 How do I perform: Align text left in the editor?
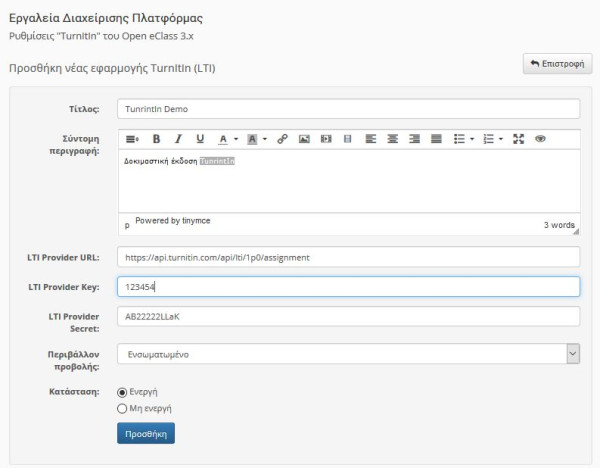click(370, 139)
